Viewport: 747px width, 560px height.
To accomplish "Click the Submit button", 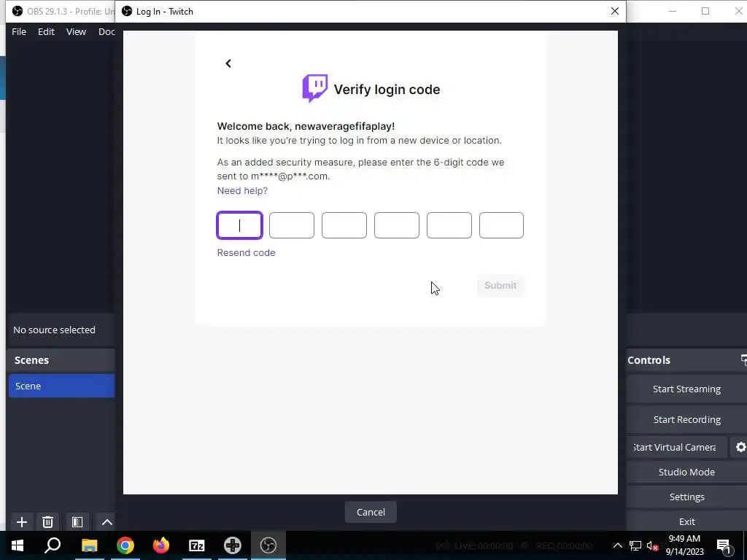I will [x=500, y=285].
